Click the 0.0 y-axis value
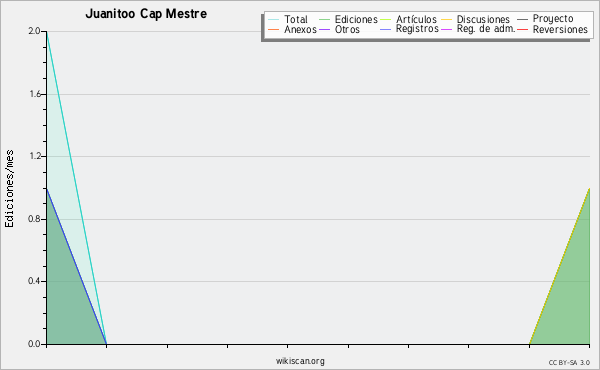Image resolution: width=600 pixels, height=370 pixels. coord(34,344)
